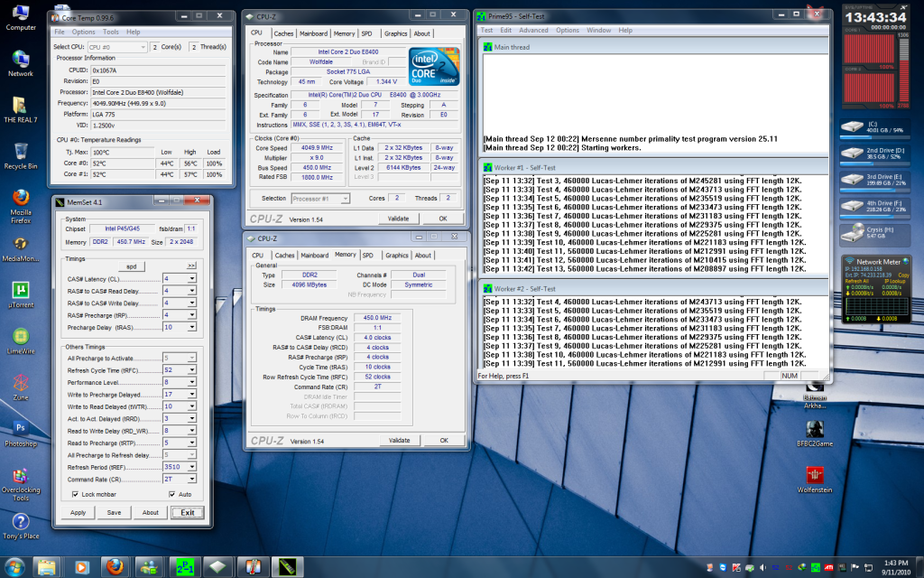Click Apply button in MemSet

click(79, 513)
